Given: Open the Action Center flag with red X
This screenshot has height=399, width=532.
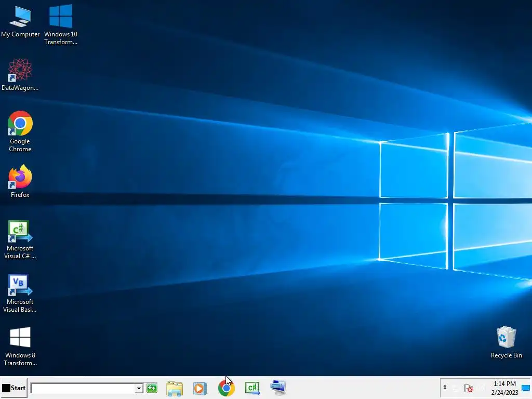Looking at the screenshot, I should 469,388.
